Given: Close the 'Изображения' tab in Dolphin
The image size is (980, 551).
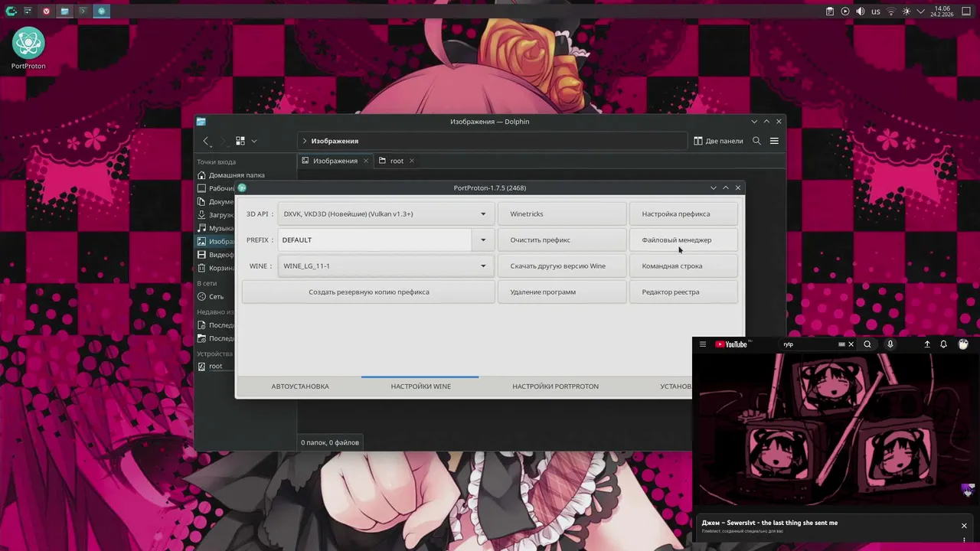Looking at the screenshot, I should pyautogui.click(x=366, y=161).
